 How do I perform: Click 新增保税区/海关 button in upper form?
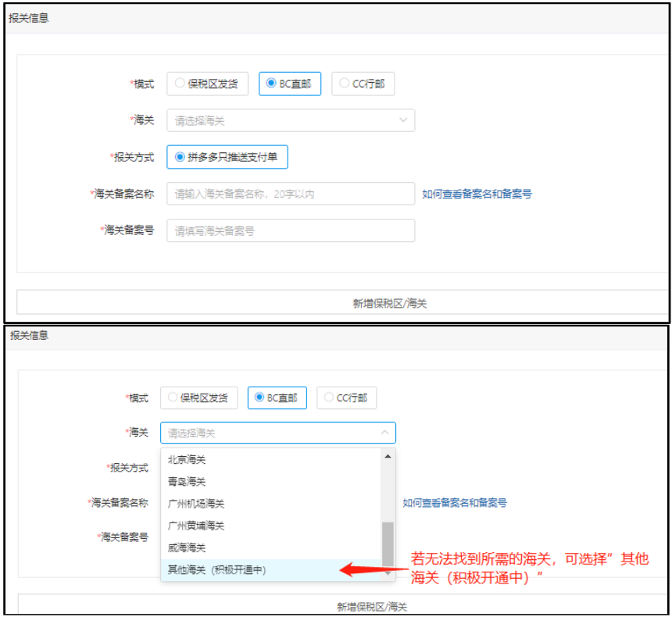coord(389,303)
